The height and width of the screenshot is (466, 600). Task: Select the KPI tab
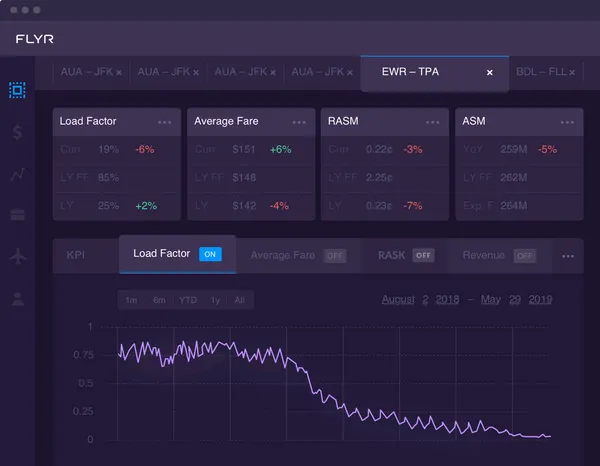[76, 255]
